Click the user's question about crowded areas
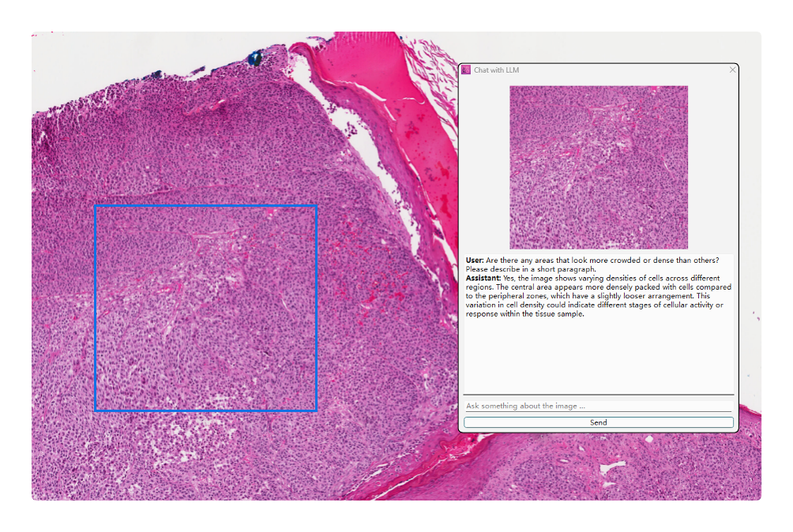The width and height of the screenshot is (793, 532). pyautogui.click(x=600, y=260)
